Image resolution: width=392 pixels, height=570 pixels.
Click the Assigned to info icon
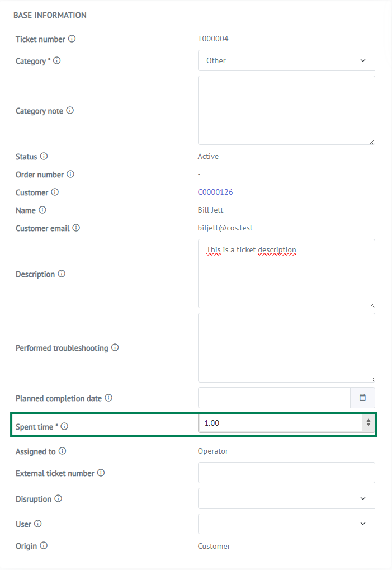63,451
